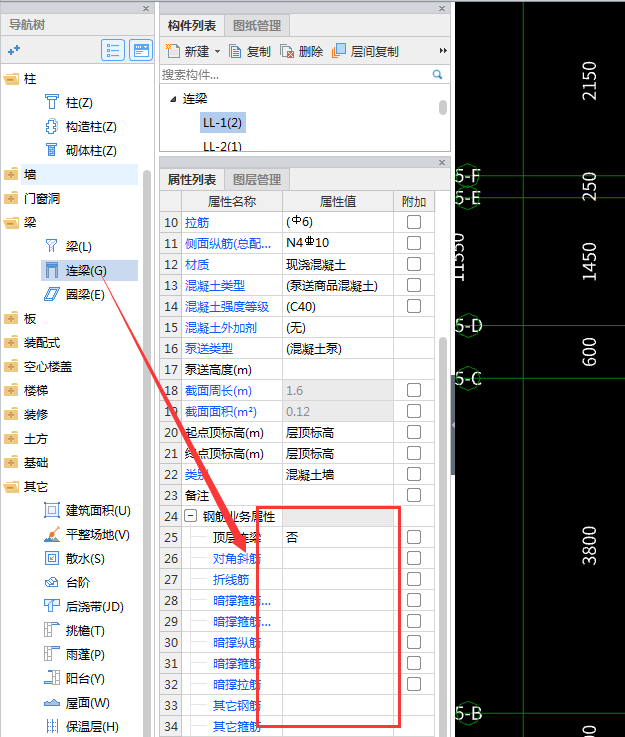Switch navigation tree to panel view icon
The image size is (625, 737).
[141, 50]
